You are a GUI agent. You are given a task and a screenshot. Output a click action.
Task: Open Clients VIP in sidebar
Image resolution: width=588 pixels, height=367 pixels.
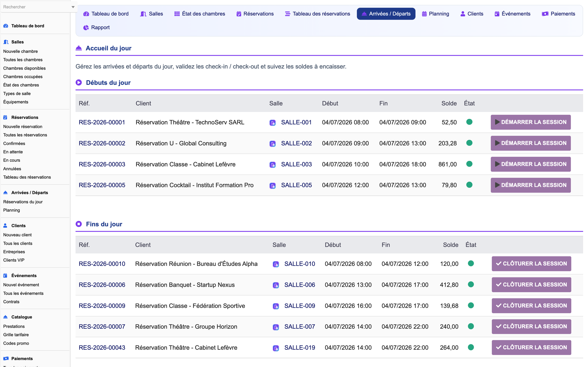pos(14,260)
